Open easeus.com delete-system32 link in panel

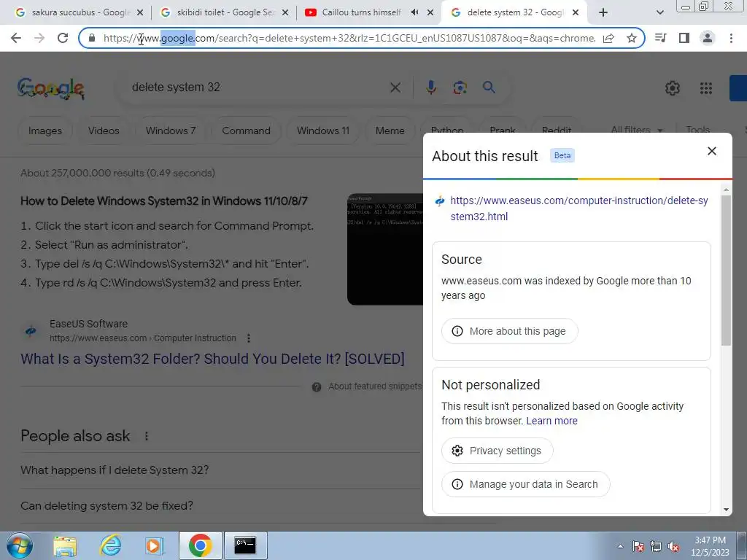(x=578, y=209)
